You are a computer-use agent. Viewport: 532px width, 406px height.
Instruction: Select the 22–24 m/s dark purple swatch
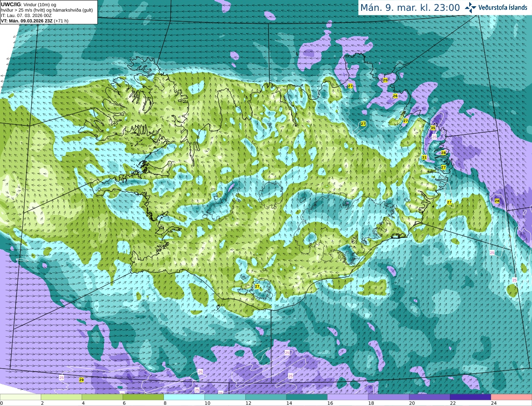pyautogui.click(x=470, y=397)
